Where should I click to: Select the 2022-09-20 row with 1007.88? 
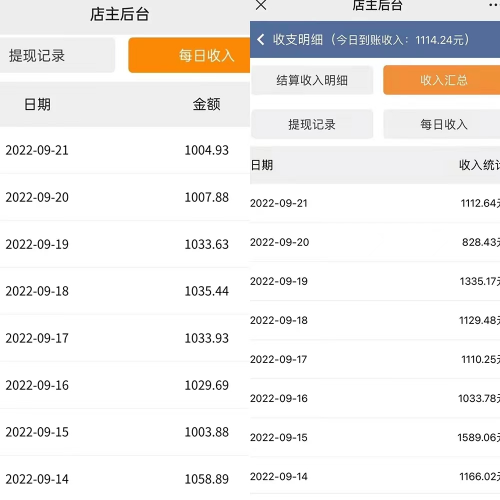tap(125, 197)
